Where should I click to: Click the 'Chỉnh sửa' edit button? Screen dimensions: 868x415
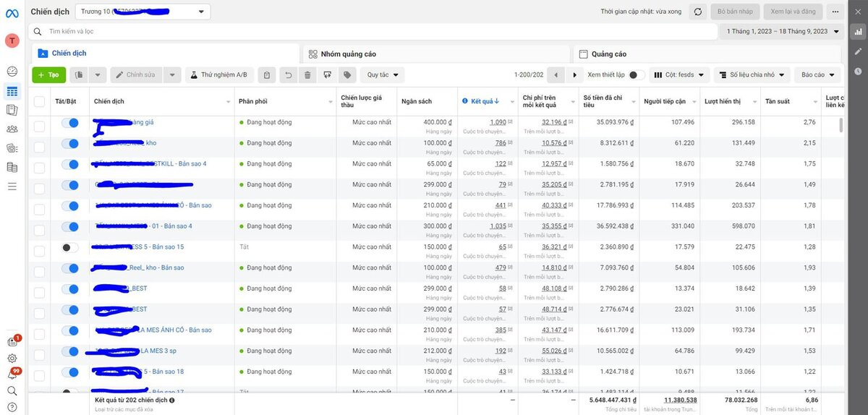(136, 74)
